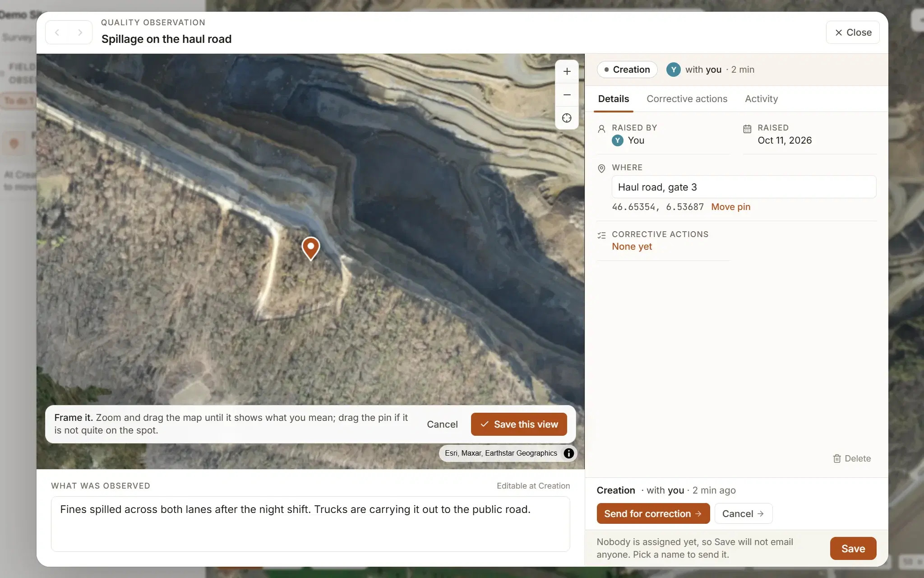The image size is (924, 578).
Task: Click the Oct 11, 2026 raised date
Action: [x=785, y=140]
